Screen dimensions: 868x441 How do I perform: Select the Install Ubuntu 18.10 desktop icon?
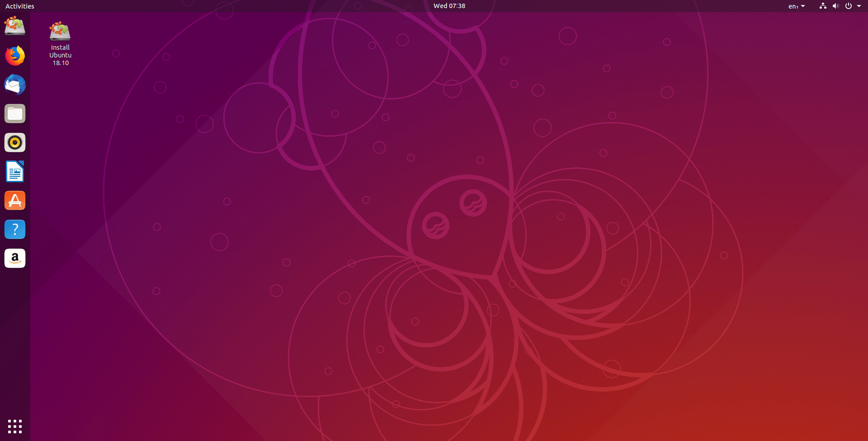(x=60, y=44)
